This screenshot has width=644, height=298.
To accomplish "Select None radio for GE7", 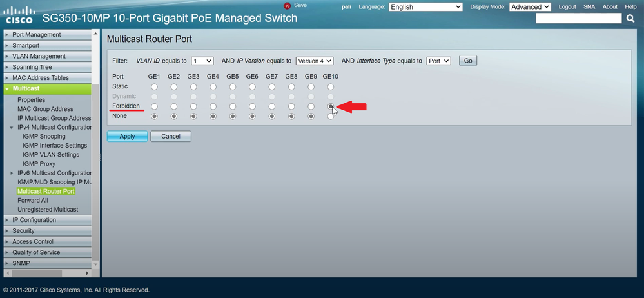I will click(272, 116).
